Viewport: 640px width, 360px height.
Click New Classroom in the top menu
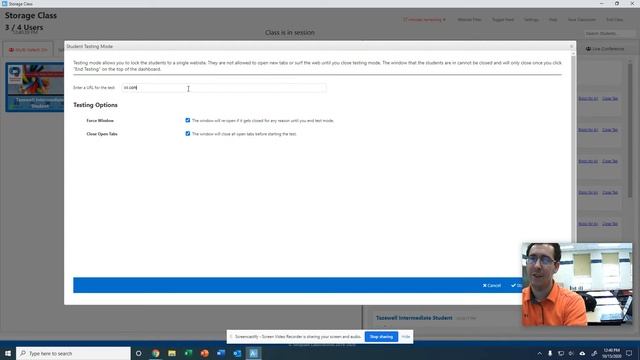(582, 20)
